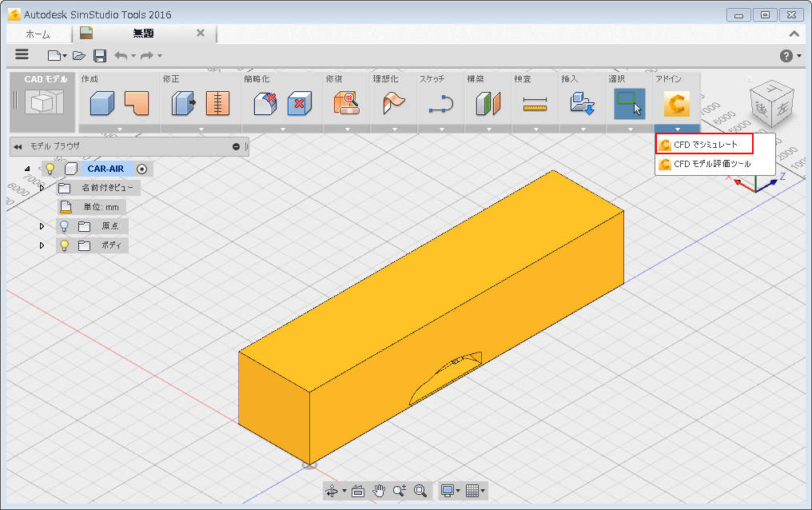Click the ViewCube home icon
The image size is (812, 510).
click(748, 78)
